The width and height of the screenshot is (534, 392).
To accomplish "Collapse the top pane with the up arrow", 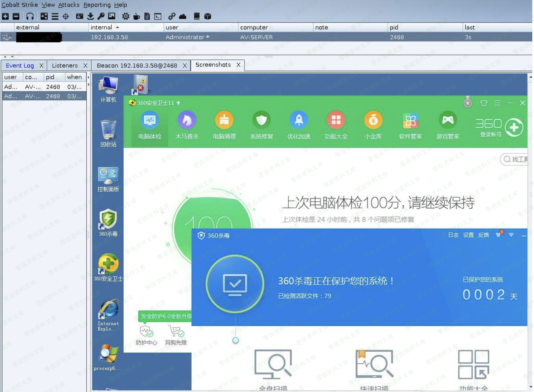I will (5, 57).
